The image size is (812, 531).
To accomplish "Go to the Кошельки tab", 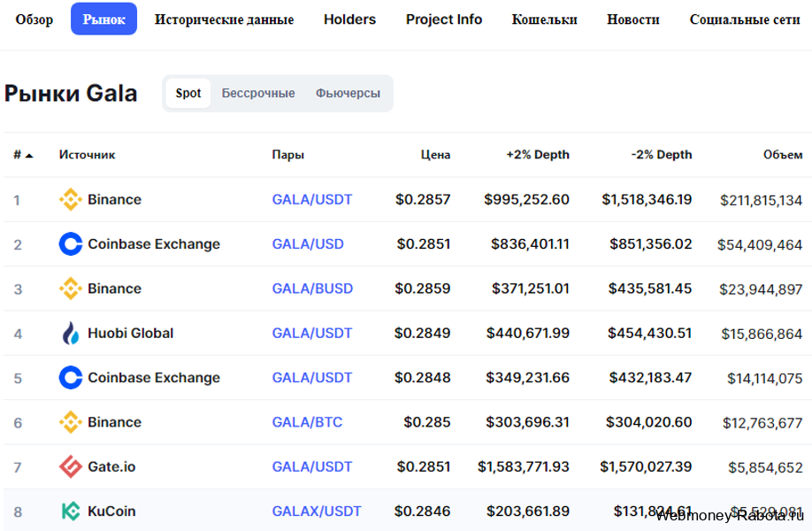I will (x=544, y=19).
